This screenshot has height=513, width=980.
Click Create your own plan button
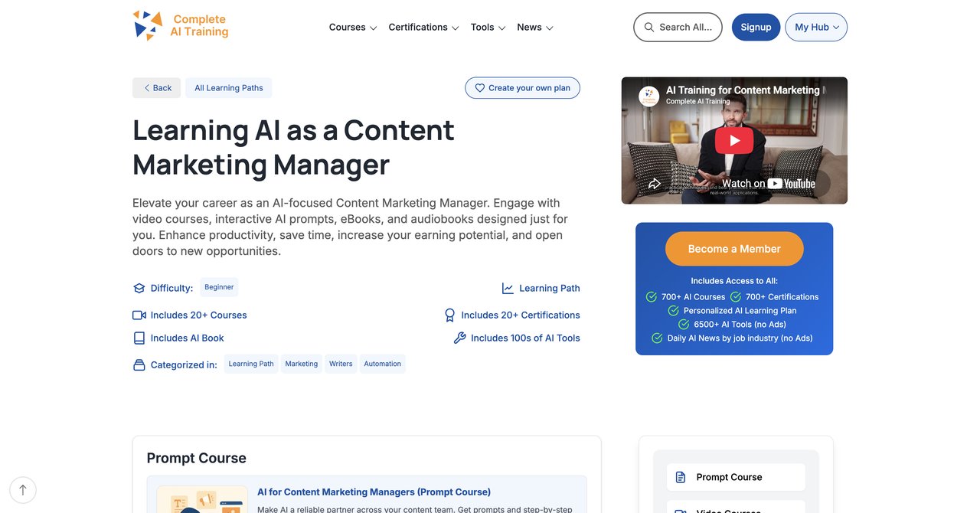522,88
